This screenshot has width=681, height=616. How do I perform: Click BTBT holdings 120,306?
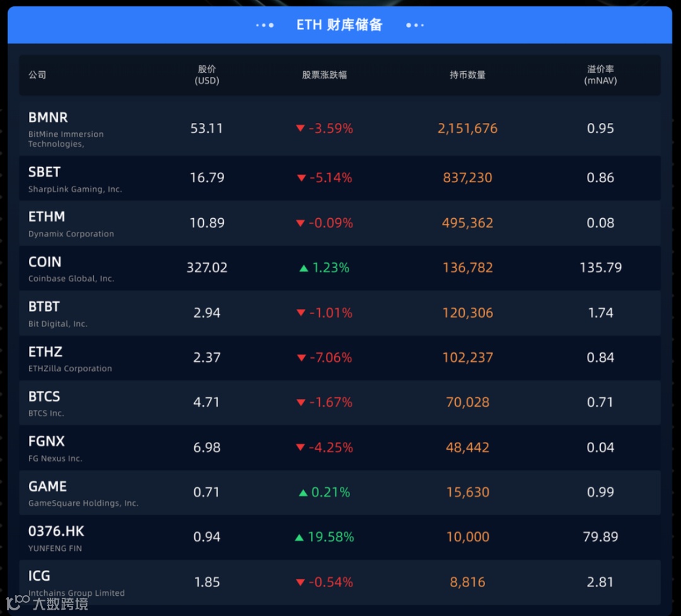coord(467,312)
